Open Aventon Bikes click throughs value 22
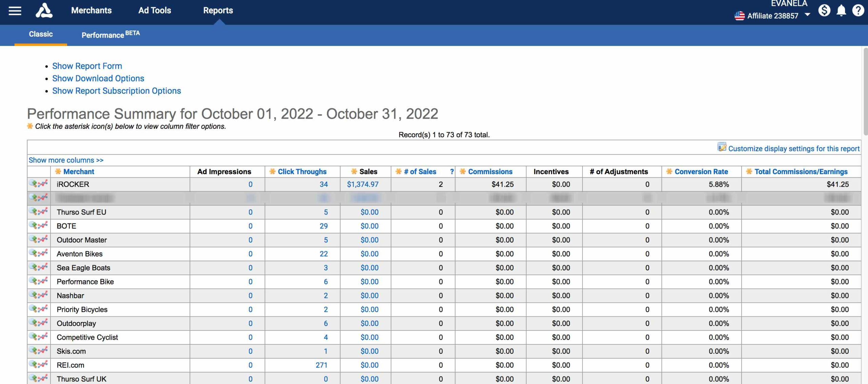The width and height of the screenshot is (868, 384). [x=324, y=254]
